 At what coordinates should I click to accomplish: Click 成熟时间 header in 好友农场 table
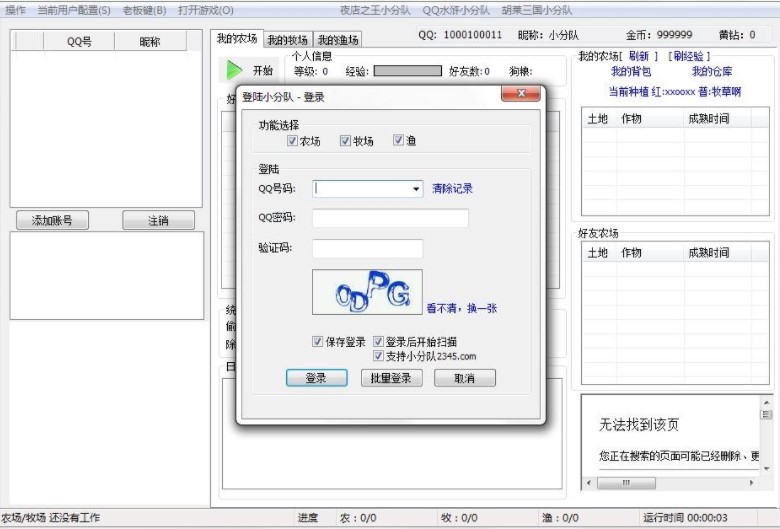717,253
